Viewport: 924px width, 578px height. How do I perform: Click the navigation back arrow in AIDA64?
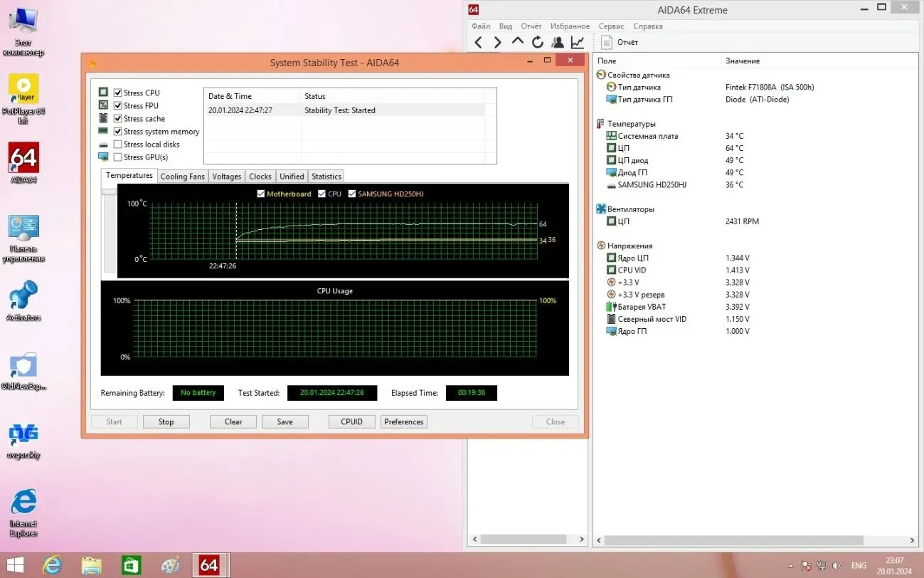[x=478, y=42]
